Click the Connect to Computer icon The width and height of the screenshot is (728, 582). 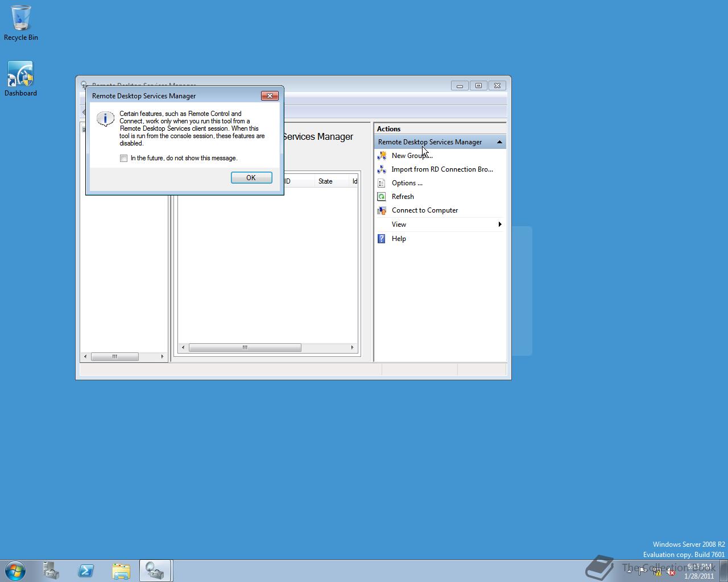tap(382, 210)
